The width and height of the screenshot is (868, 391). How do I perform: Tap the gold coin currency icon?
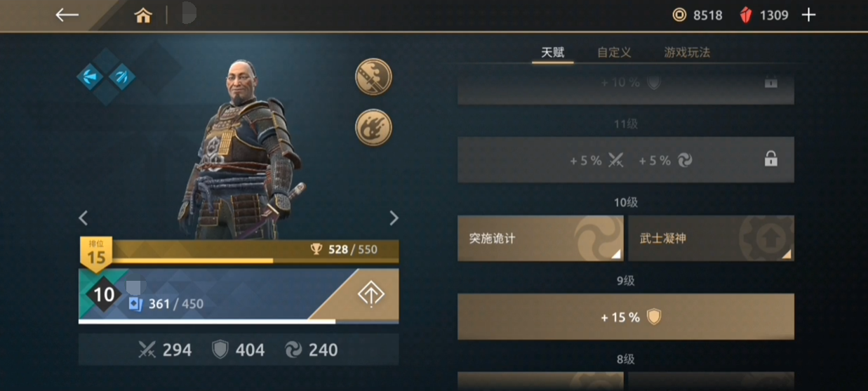point(679,15)
